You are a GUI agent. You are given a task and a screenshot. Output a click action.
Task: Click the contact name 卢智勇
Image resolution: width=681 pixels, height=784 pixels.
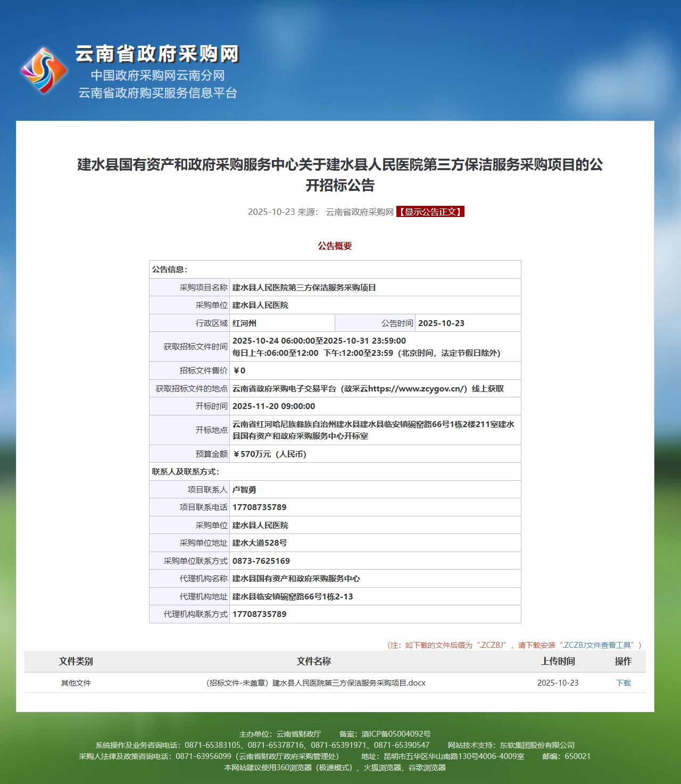point(244,490)
